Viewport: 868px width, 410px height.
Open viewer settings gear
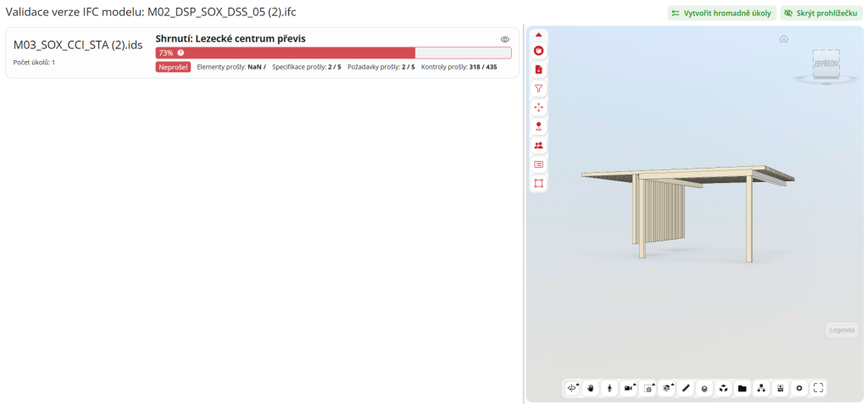pyautogui.click(x=798, y=388)
